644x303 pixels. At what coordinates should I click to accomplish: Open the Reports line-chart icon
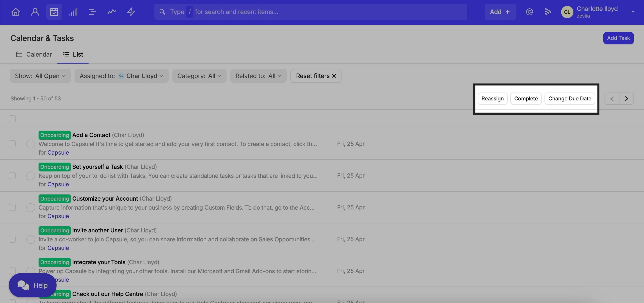[112, 12]
